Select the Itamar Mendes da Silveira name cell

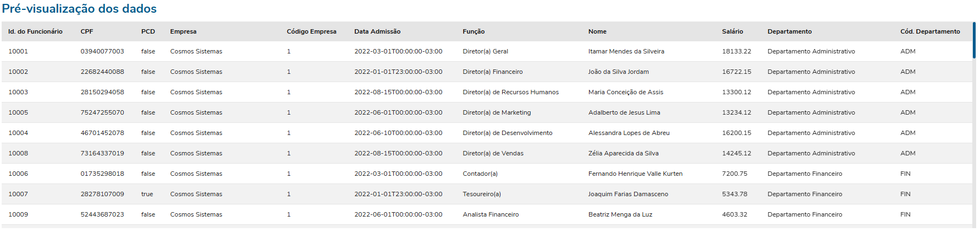tap(626, 51)
